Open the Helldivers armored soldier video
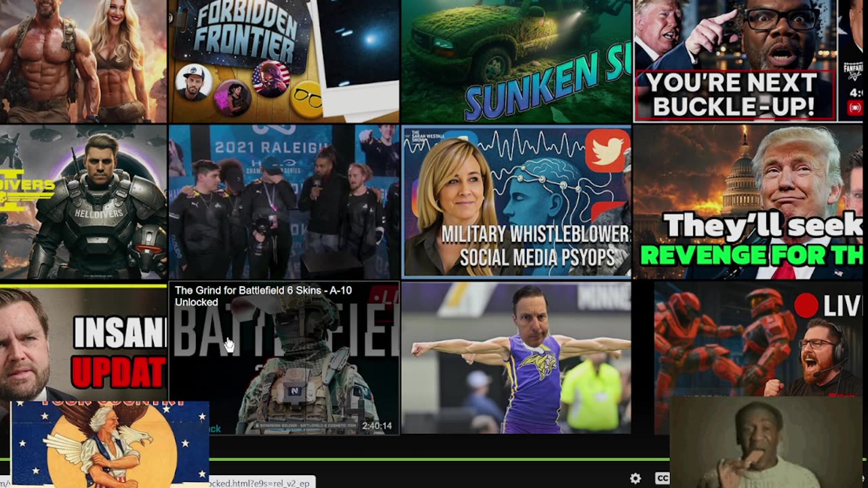 [x=83, y=202]
